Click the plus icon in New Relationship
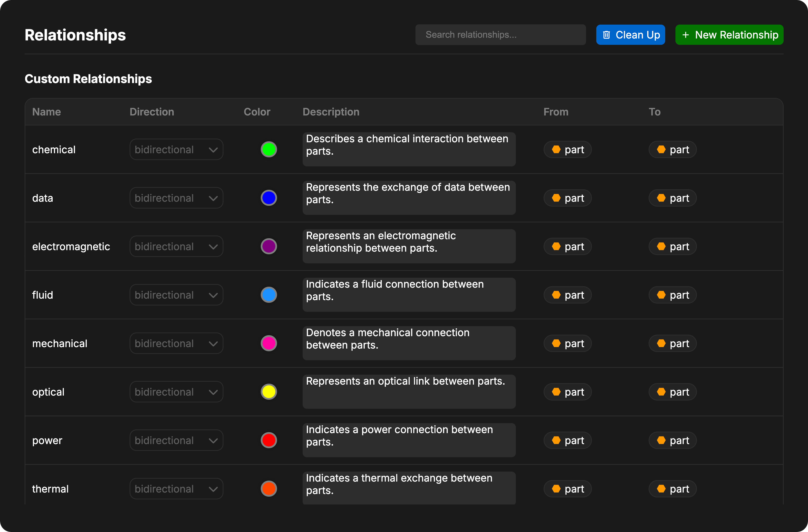The height and width of the screenshot is (532, 808). point(685,35)
